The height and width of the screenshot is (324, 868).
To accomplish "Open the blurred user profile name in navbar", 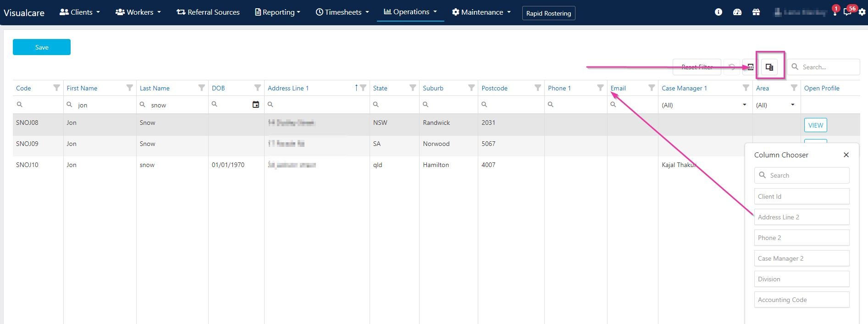I will 801,12.
